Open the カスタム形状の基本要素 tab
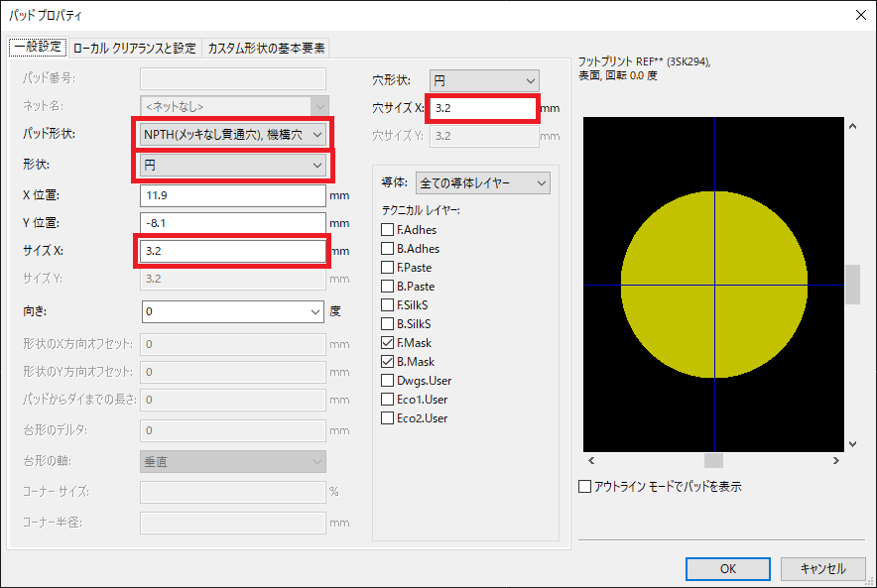This screenshot has height=588, width=877. pyautogui.click(x=266, y=48)
